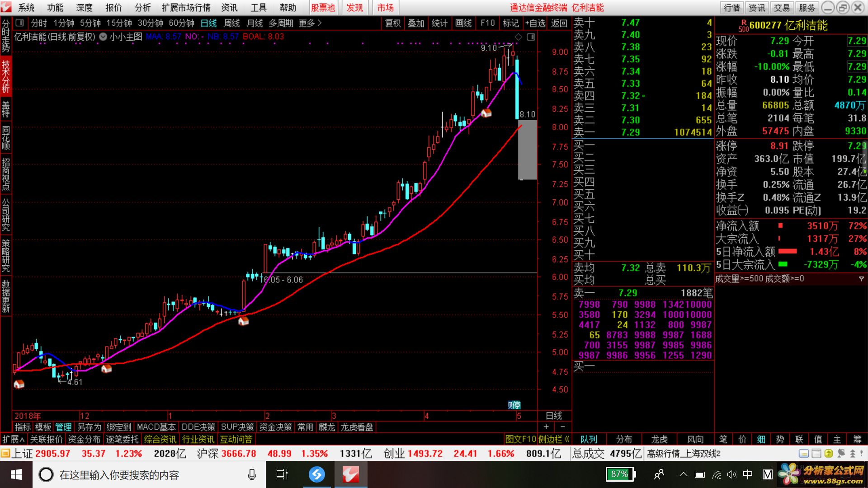The image size is (868, 488).
Task: Open Task View on the taskbar
Action: point(282,474)
